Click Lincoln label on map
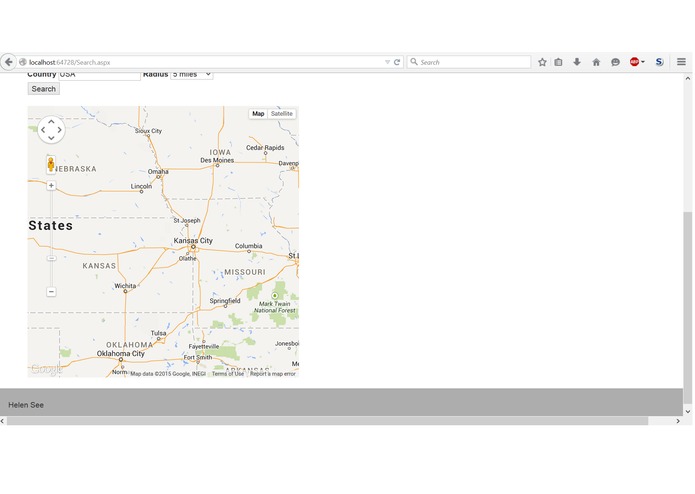The height and width of the screenshot is (494, 695). click(141, 187)
